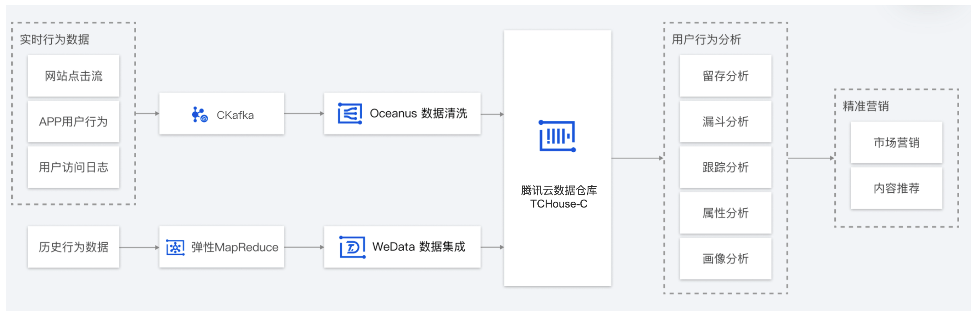Screen dimensions: 980x318
Task: Select the 市场营销 box
Action: click(x=896, y=143)
